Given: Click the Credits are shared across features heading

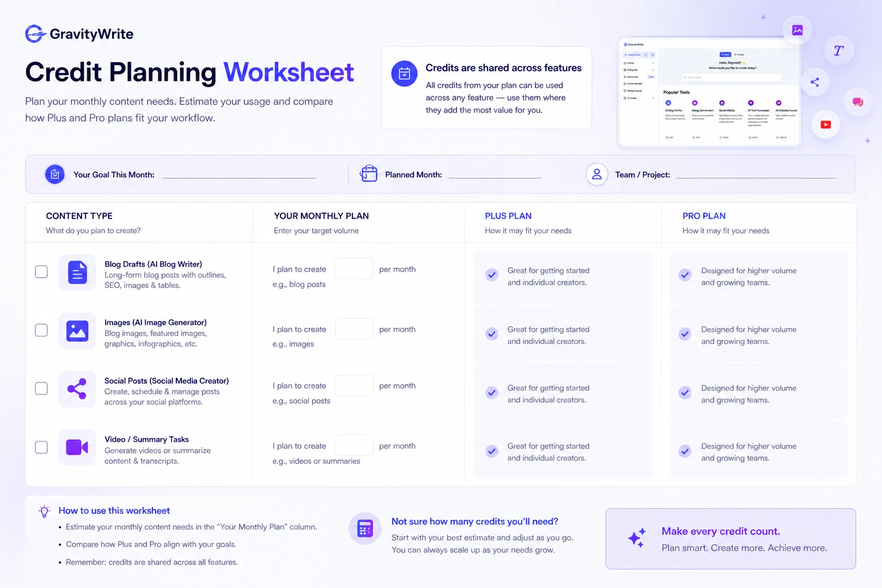Looking at the screenshot, I should 504,68.
